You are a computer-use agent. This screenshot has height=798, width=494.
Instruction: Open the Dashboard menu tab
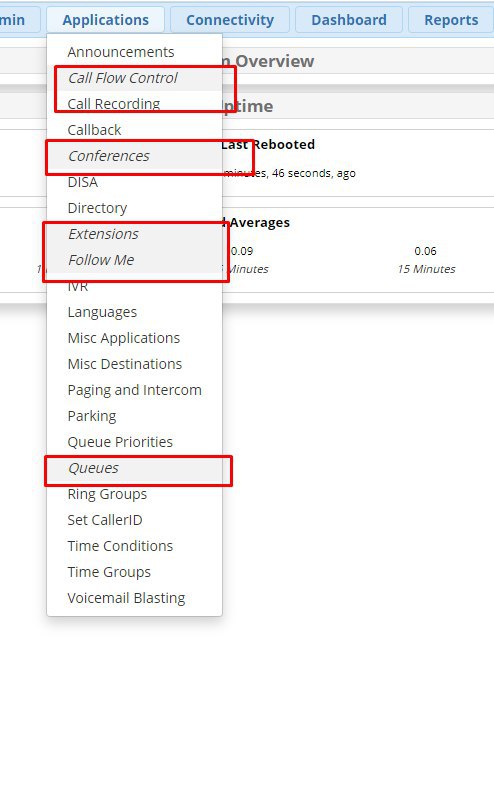(348, 20)
